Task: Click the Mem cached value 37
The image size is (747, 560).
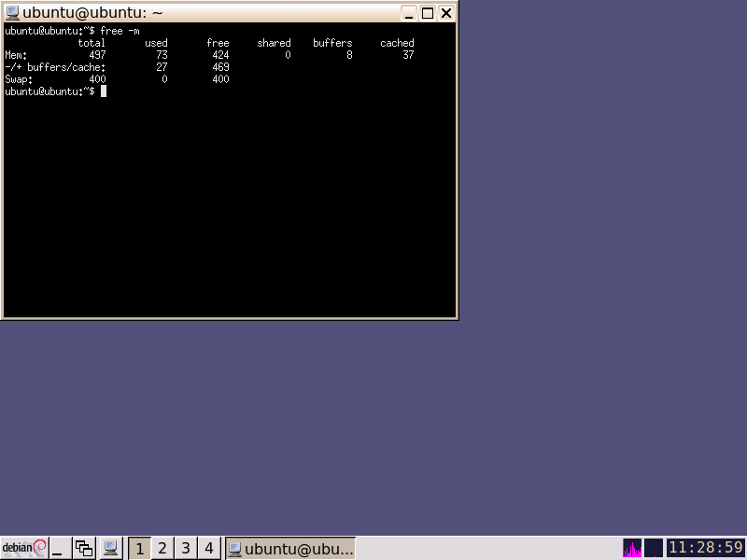Action: [408, 55]
